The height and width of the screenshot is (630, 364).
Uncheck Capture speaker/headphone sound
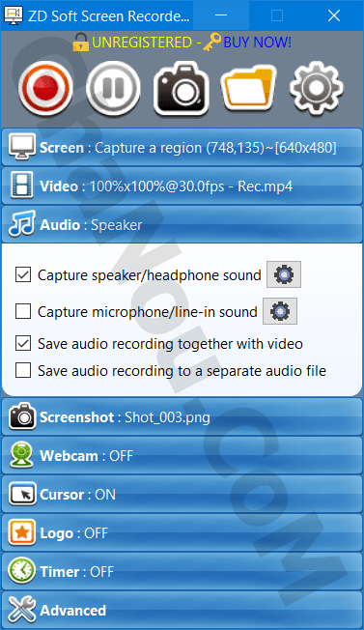23,274
